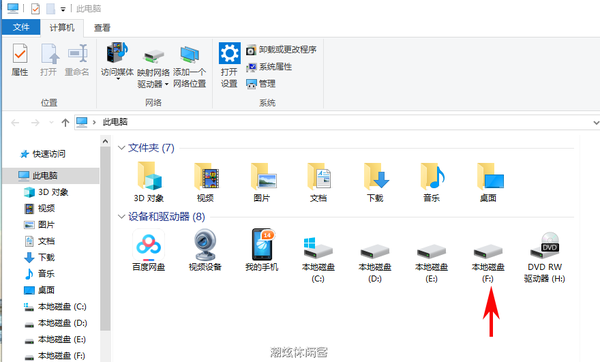The width and height of the screenshot is (600, 362).
Task: Select 快速访问 in navigation pane
Action: 43,154
